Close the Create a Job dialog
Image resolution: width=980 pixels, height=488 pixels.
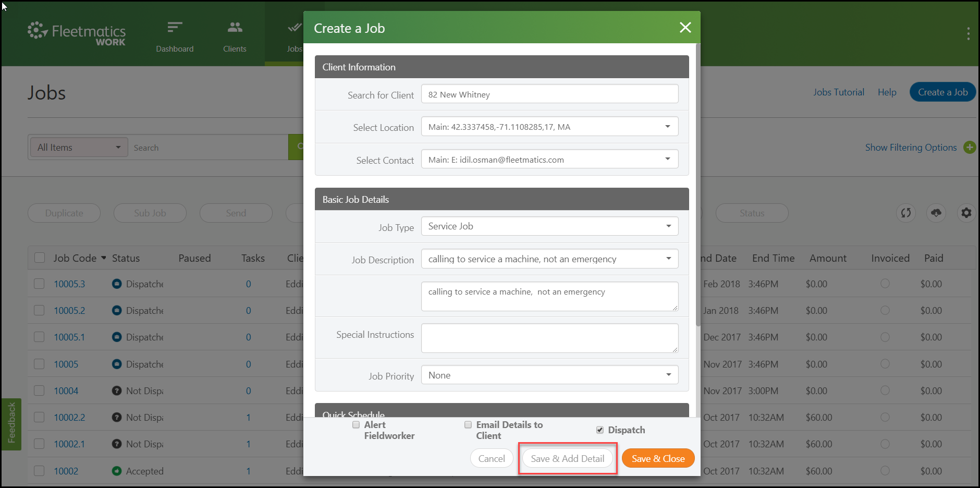point(685,28)
